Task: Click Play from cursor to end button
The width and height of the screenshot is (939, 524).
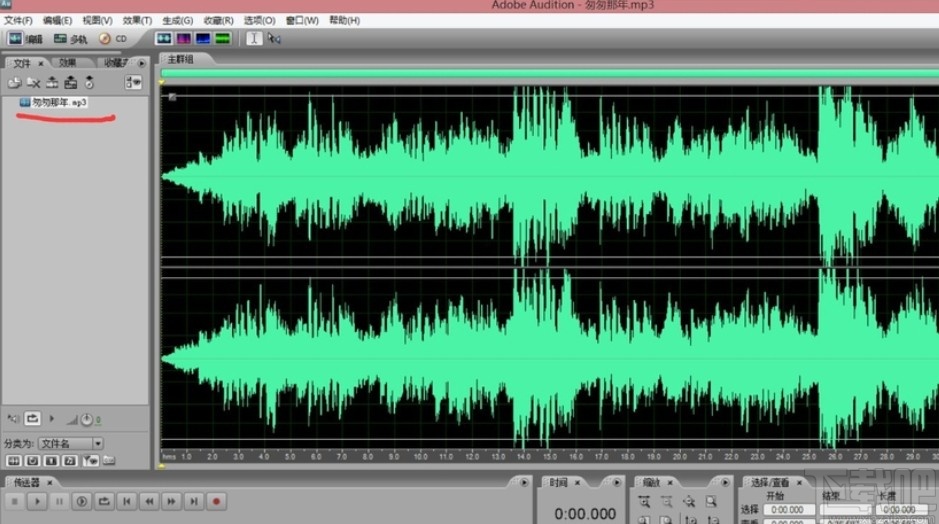Action: coord(82,501)
